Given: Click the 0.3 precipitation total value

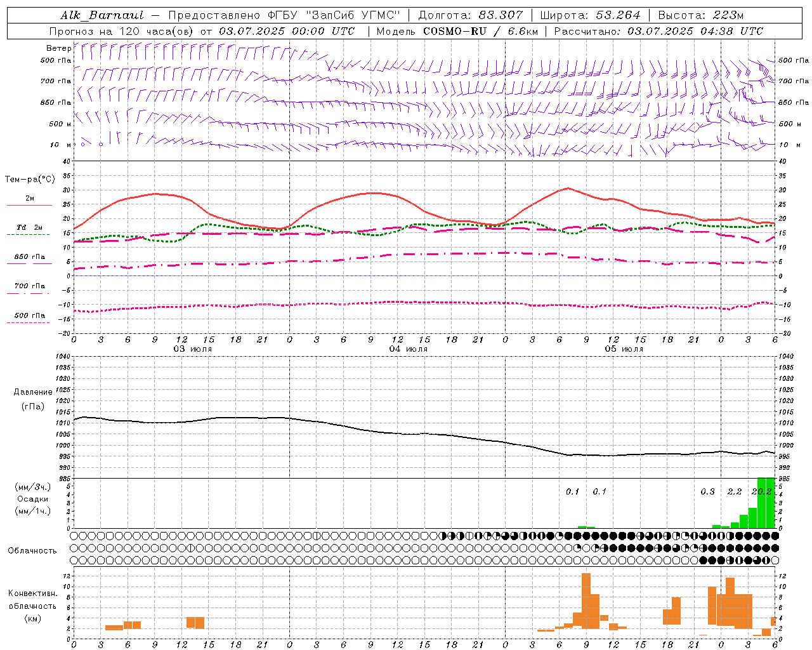Looking at the screenshot, I should click(x=707, y=491).
